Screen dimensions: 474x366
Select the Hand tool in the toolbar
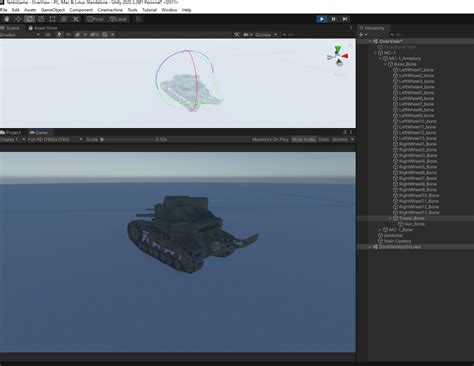pyautogui.click(x=7, y=19)
